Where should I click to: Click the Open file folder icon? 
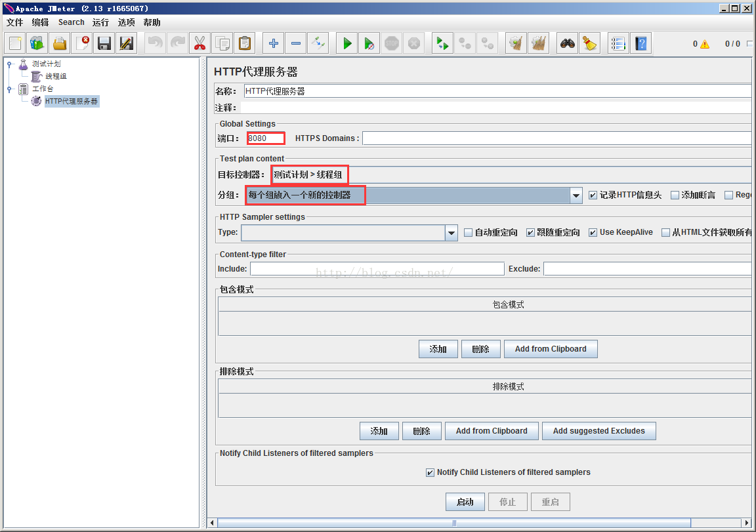[59, 43]
